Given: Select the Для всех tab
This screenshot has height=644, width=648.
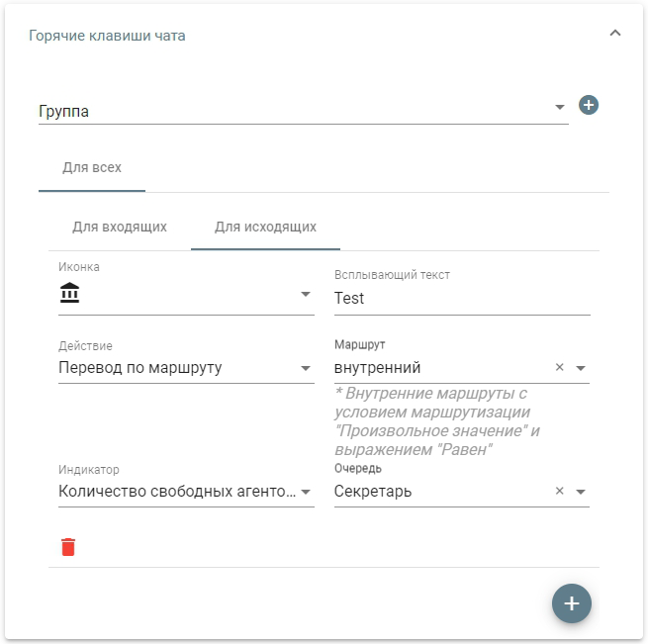Looking at the screenshot, I should pos(92,167).
